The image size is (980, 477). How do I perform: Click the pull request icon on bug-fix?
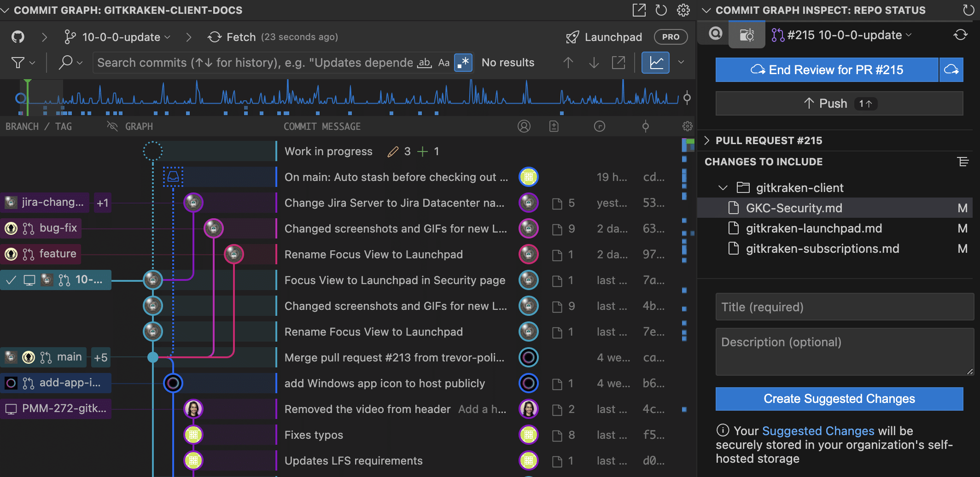pyautogui.click(x=29, y=228)
